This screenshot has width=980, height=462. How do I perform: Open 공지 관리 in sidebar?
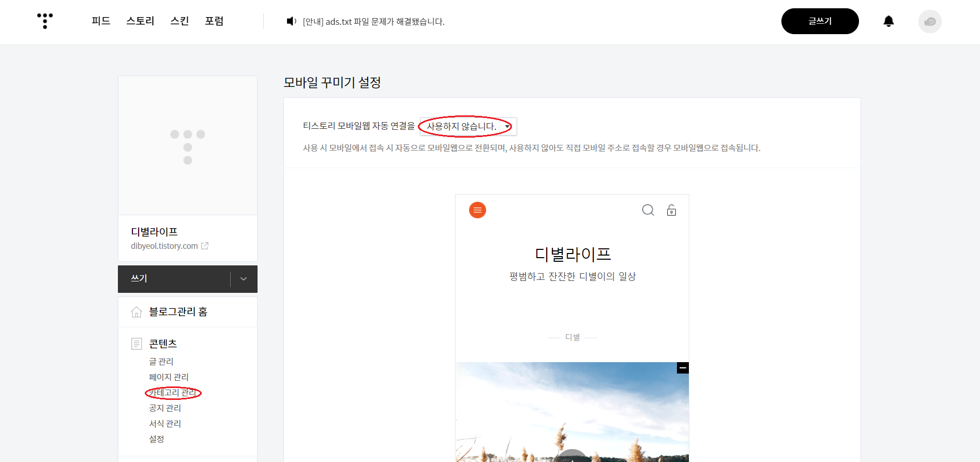coord(165,408)
